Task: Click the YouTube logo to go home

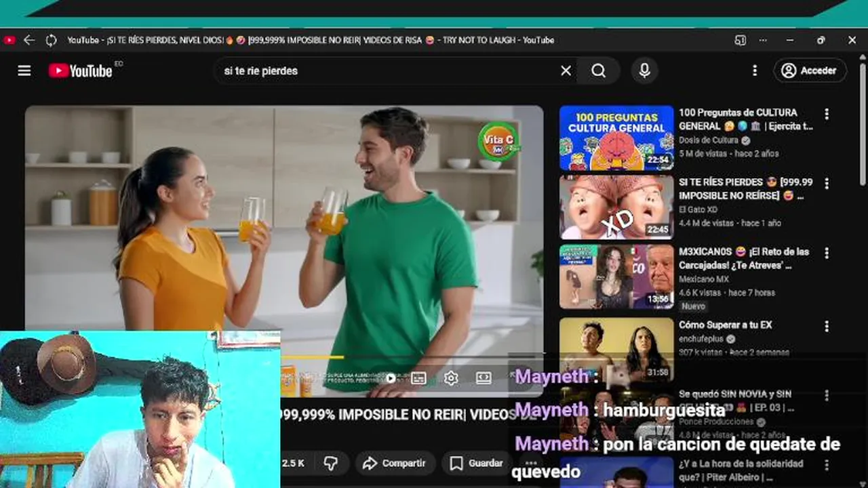Action: (81, 70)
